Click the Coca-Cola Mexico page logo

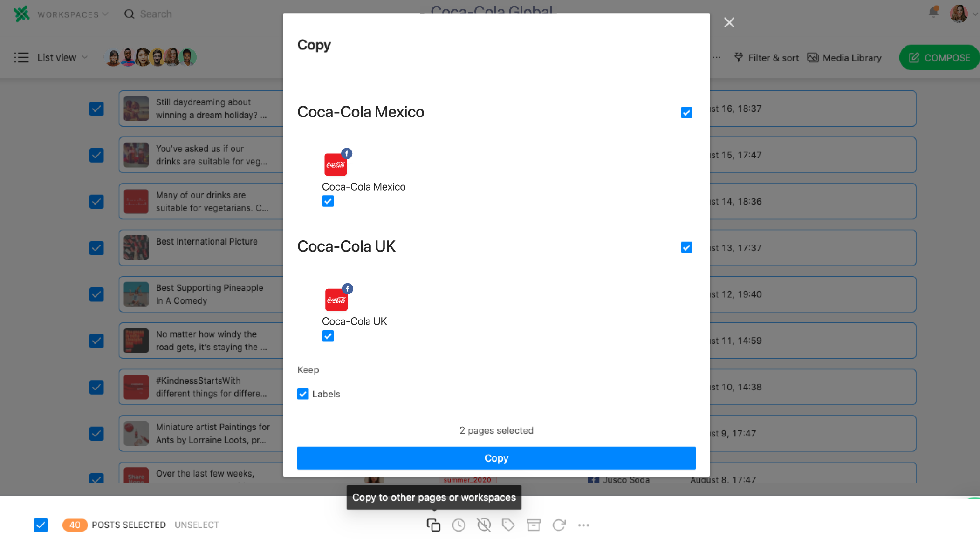coord(336,164)
